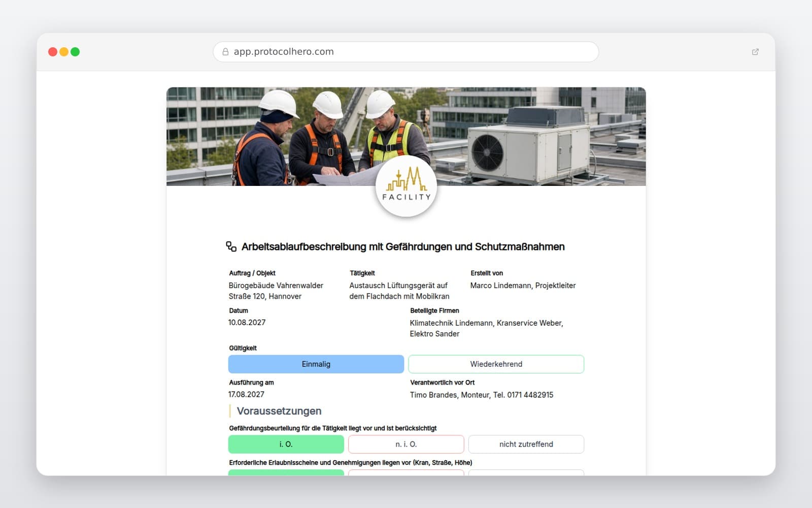This screenshot has height=508, width=812.
Task: Click the Facility logo circle
Action: point(406,186)
